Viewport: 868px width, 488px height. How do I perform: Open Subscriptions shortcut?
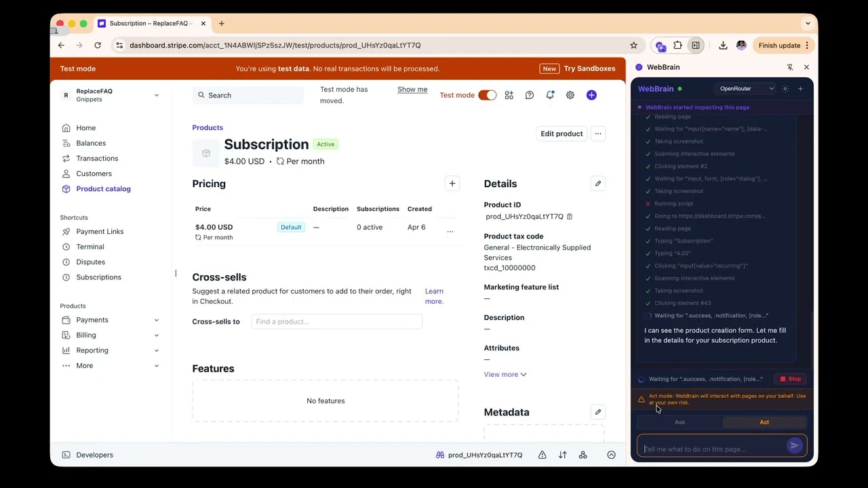tap(98, 277)
